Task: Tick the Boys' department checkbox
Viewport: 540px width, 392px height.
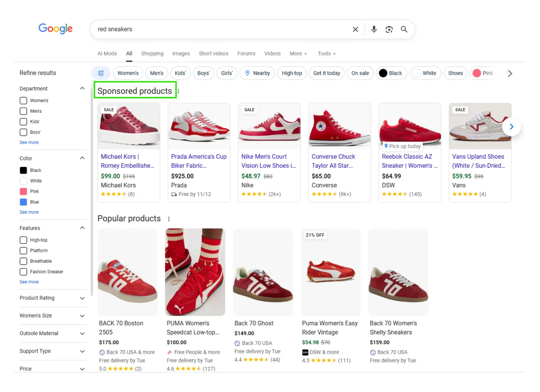Action: [x=23, y=132]
